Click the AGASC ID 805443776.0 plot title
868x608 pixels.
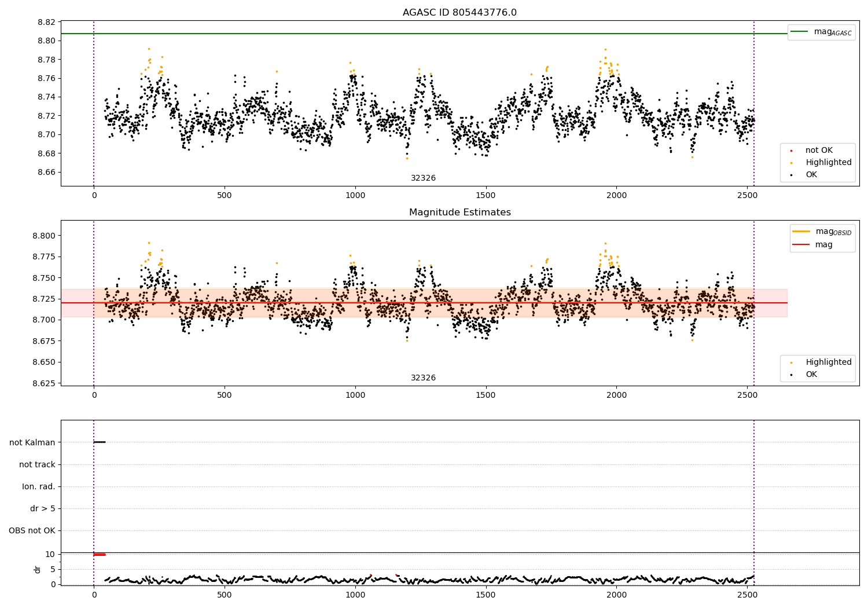459,13
